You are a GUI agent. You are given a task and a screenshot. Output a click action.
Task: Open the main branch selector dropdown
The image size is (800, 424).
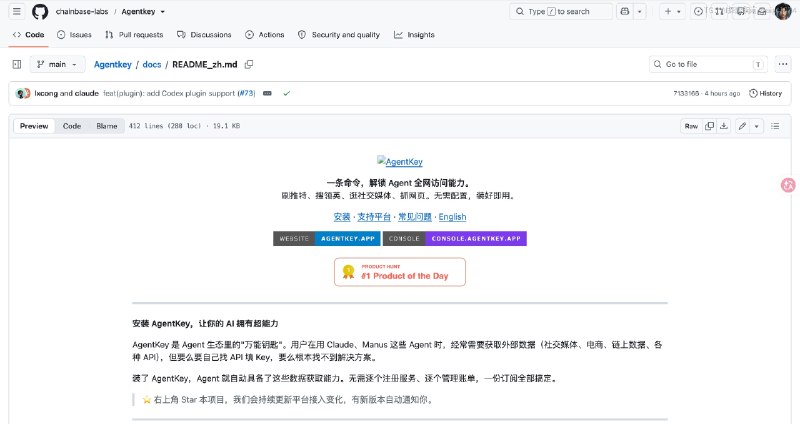click(57, 64)
